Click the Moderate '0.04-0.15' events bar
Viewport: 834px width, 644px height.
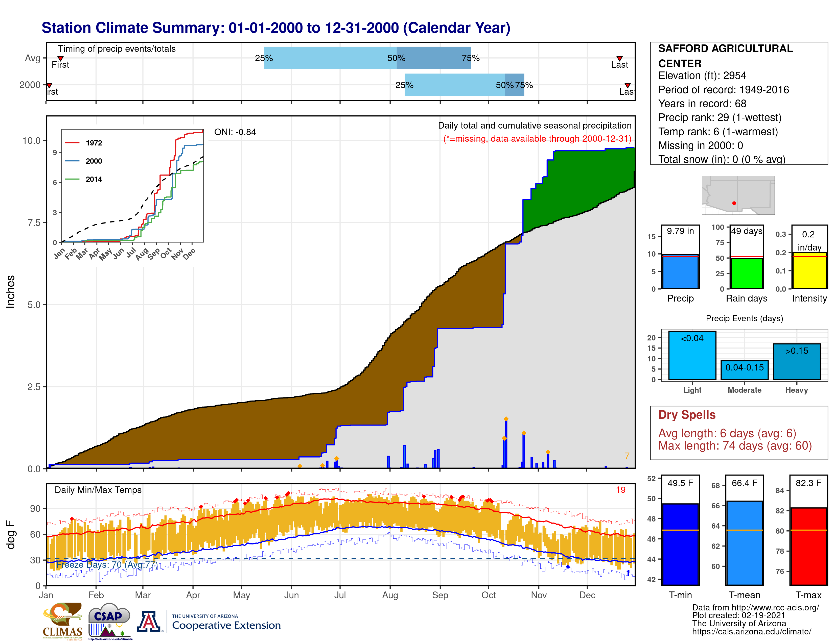tap(744, 370)
